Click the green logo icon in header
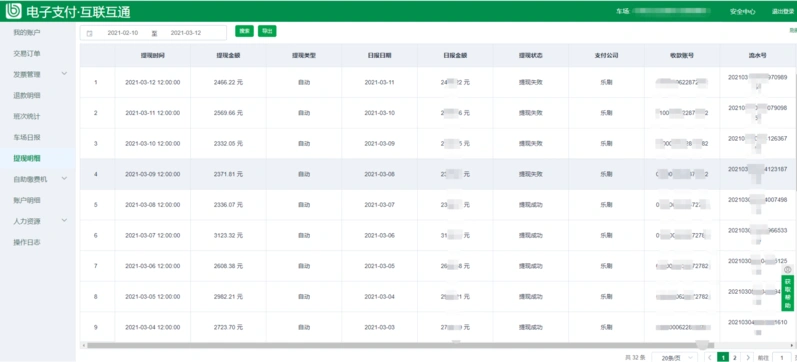This screenshot has height=362, width=797. 13,10
